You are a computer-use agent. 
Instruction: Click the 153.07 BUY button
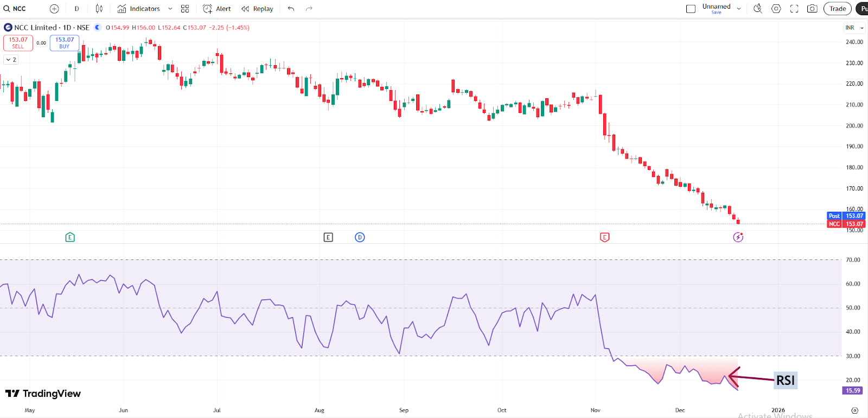click(x=65, y=43)
